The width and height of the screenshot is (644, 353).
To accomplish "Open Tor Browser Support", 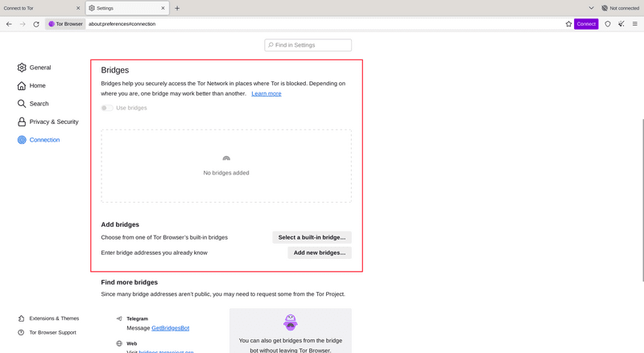I will 47,332.
